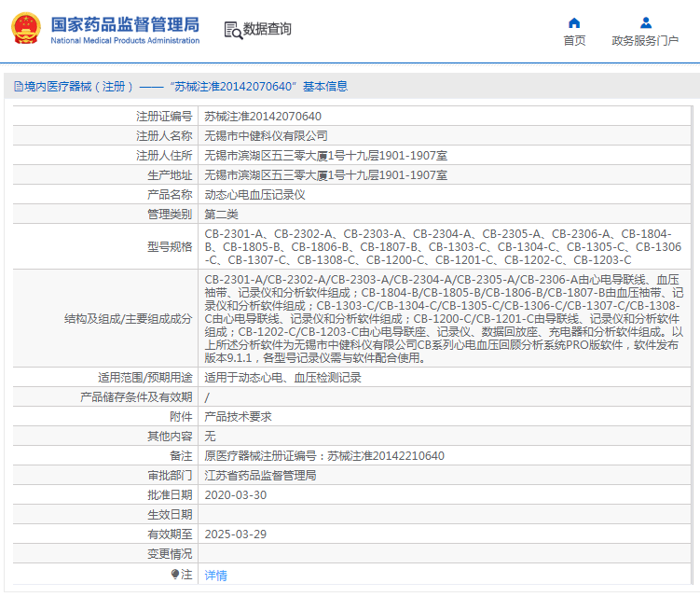Image resolution: width=700 pixels, height=597 pixels.
Task: Click the 注册证编号 row label
Action: click(x=164, y=117)
